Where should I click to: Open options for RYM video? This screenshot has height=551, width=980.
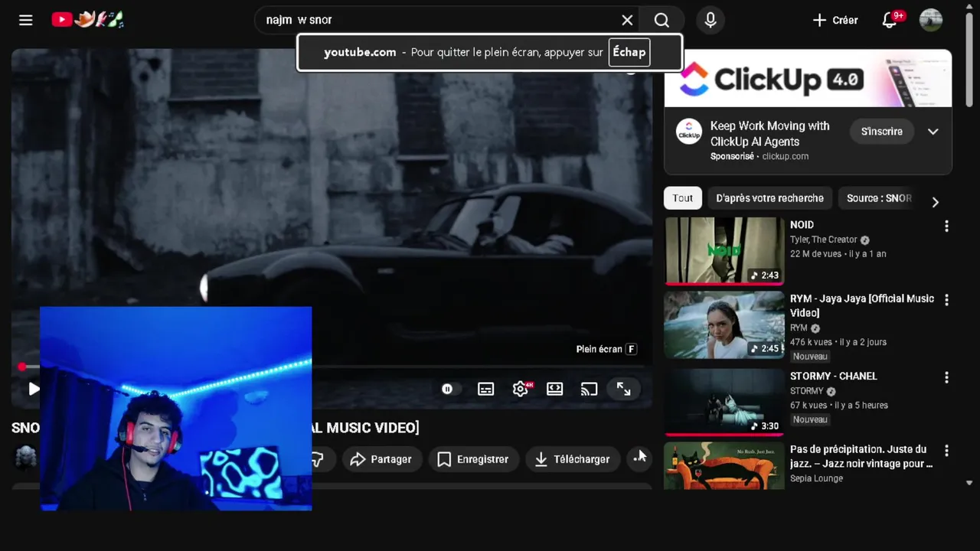(946, 301)
